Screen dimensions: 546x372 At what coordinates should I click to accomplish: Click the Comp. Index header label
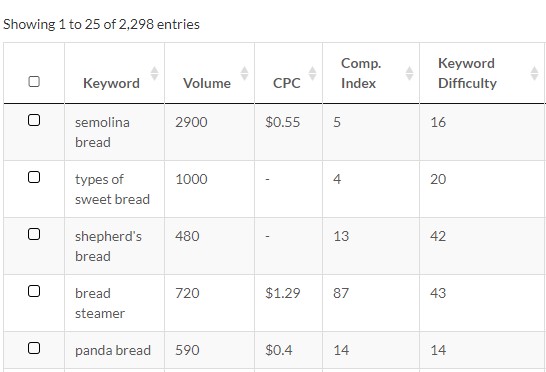point(361,73)
